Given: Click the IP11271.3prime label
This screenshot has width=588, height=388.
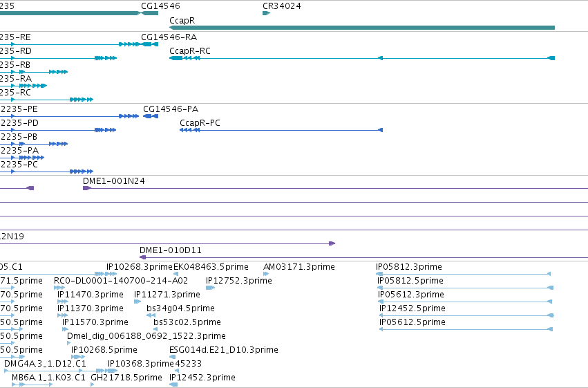Looking at the screenshot, I should (x=167, y=295).
